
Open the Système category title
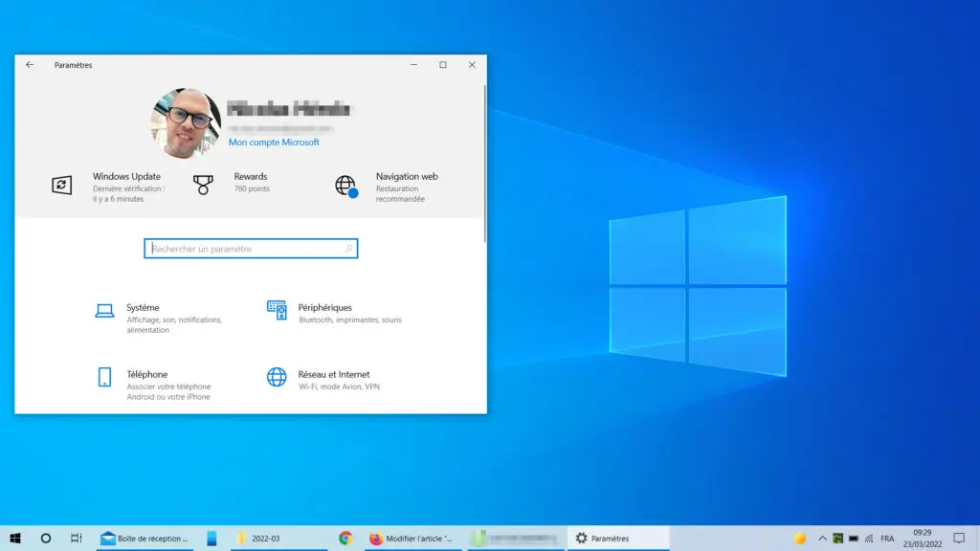144,308
